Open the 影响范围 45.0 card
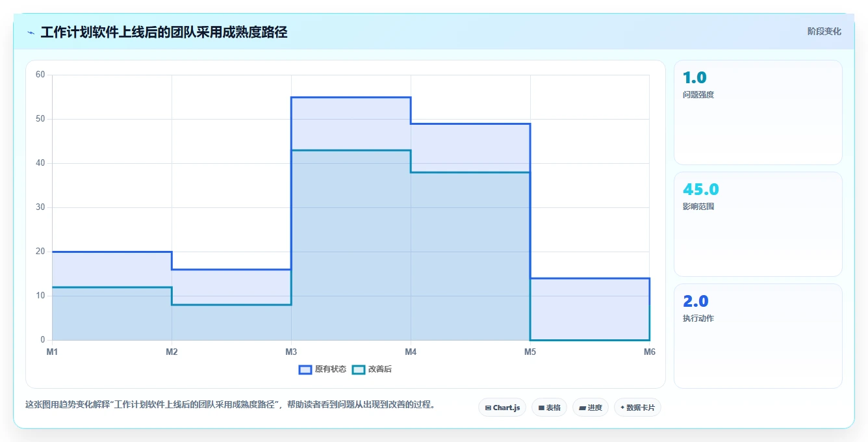 758,224
